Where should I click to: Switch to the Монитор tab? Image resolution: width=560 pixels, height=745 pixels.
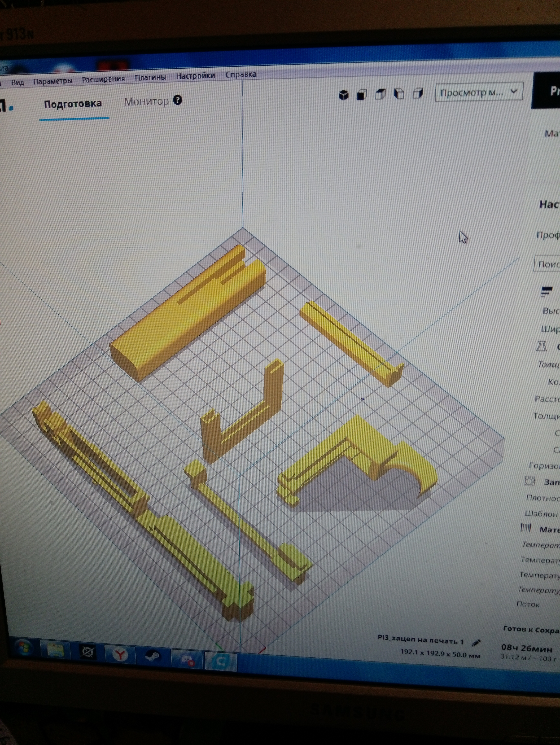(146, 101)
